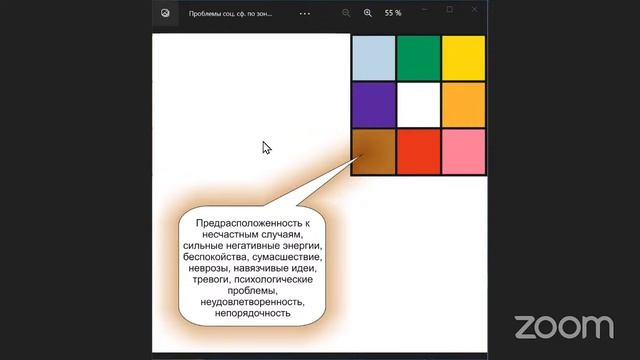This screenshot has width=640, height=360.
Task: Click the line 'неврозы, навязчивые идеи'
Action: (x=252, y=268)
